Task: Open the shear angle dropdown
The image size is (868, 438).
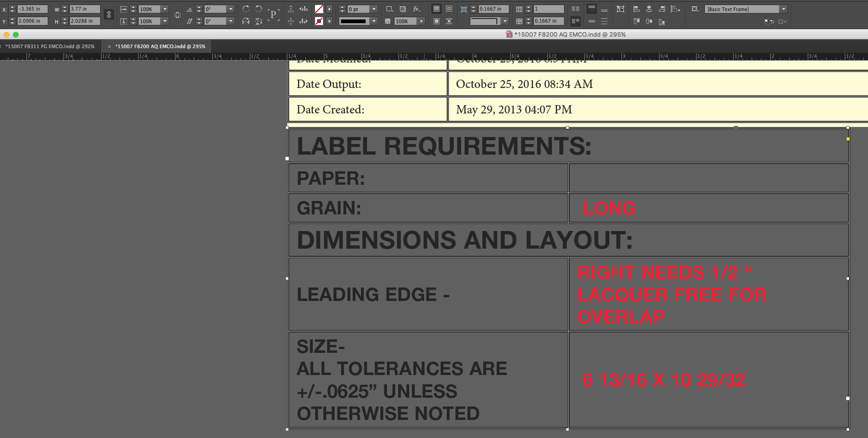Action: point(230,21)
